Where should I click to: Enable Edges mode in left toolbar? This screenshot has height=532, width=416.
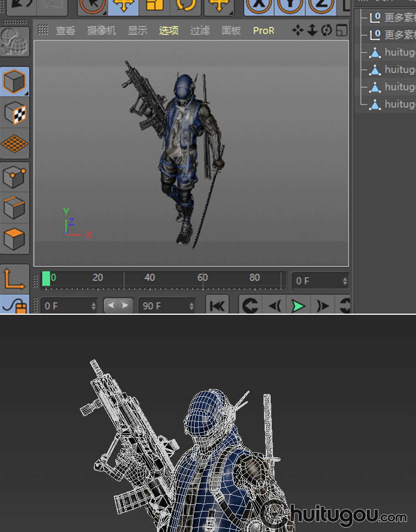click(14, 208)
